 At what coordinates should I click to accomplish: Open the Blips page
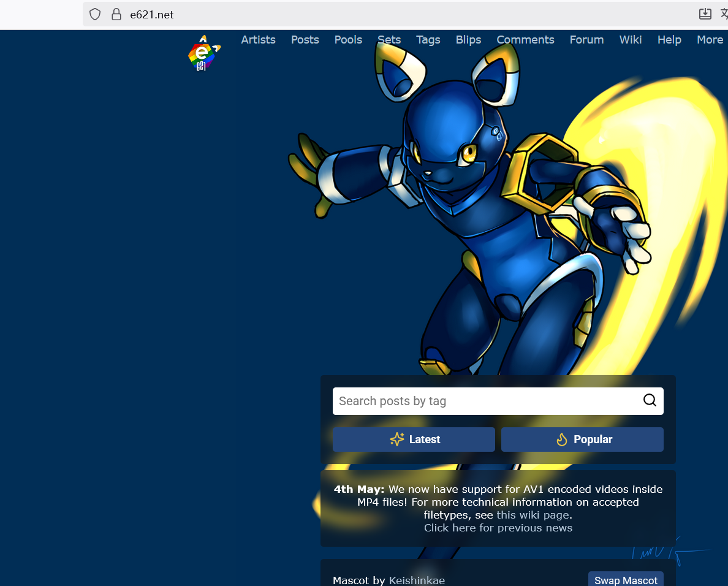coord(468,40)
